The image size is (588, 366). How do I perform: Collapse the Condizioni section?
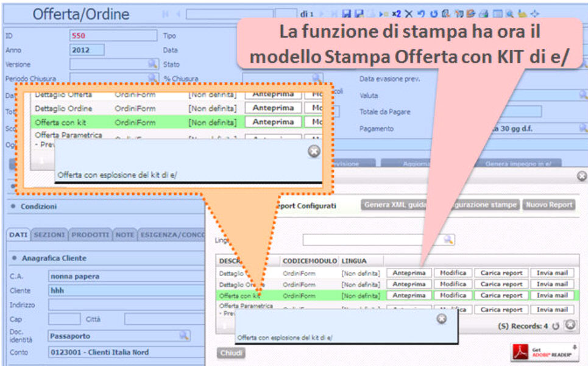coord(13,206)
